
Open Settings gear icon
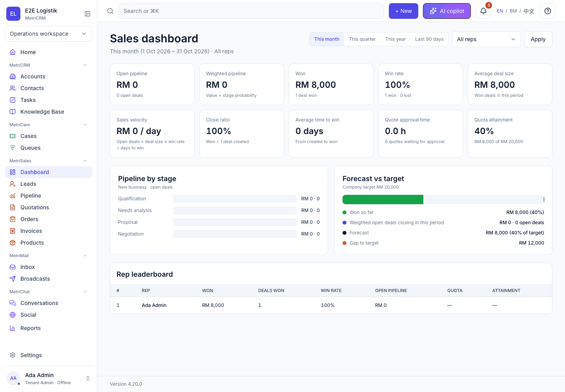click(13, 355)
